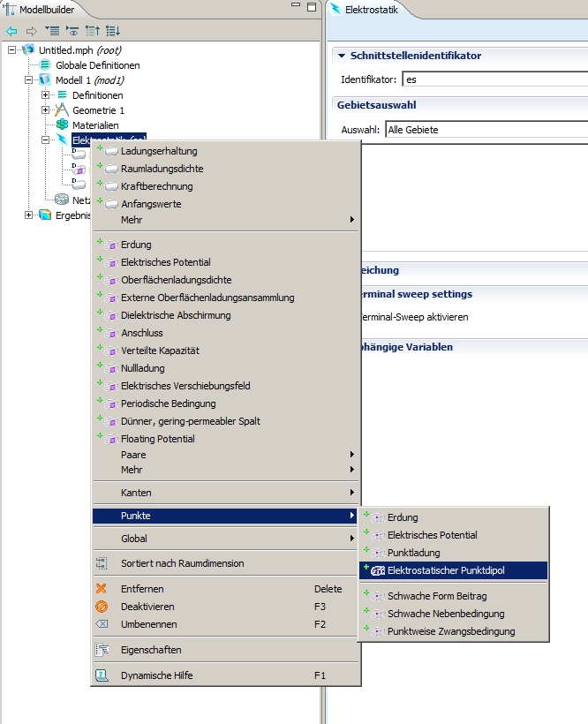Click the back arrow in Modellbuilder toolbar
The width and height of the screenshot is (588, 724).
click(11, 30)
